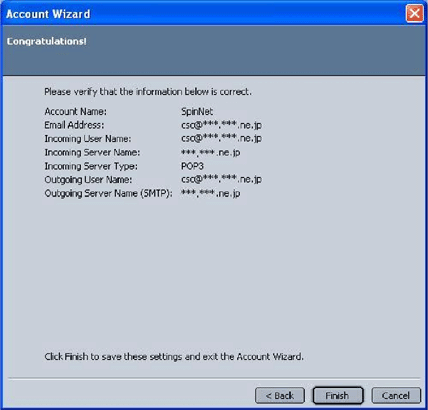Click the Incoming Server Type label
The image size is (428, 410).
[x=91, y=166]
